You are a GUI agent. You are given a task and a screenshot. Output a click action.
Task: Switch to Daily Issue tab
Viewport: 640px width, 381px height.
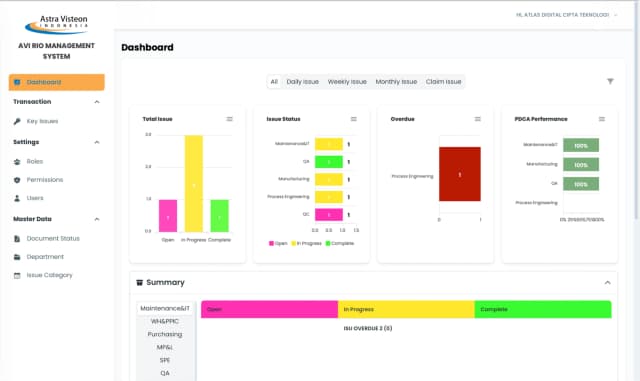(x=302, y=82)
